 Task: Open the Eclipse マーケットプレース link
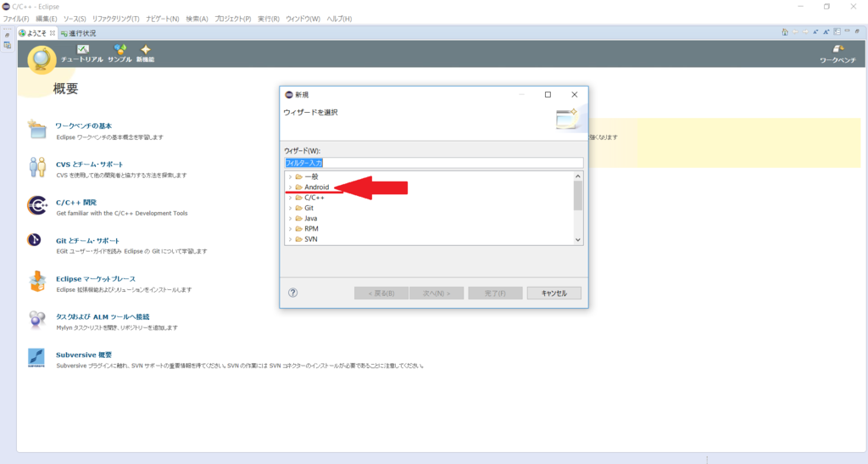[96, 278]
